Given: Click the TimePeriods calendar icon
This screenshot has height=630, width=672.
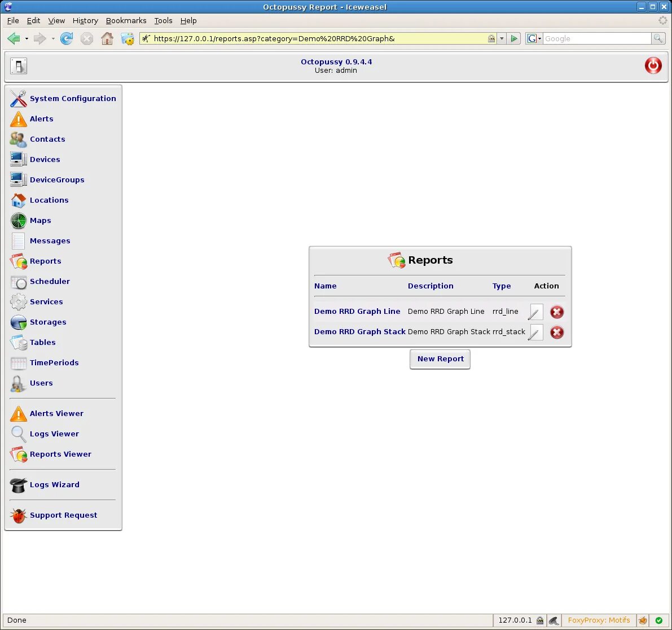Looking at the screenshot, I should click(x=19, y=363).
